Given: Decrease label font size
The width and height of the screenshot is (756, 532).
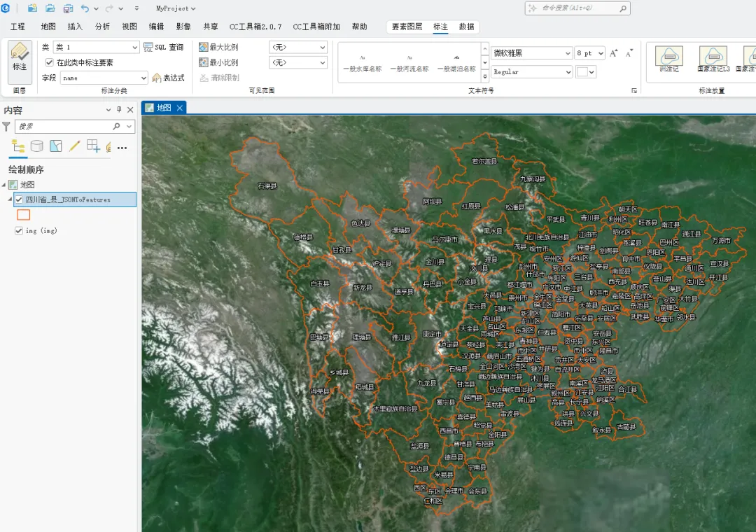Looking at the screenshot, I should point(629,53).
